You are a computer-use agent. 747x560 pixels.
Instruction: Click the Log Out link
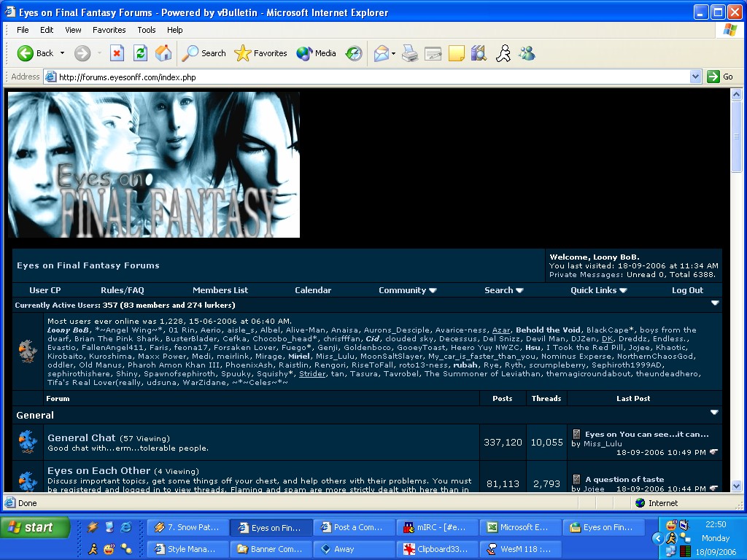point(687,290)
